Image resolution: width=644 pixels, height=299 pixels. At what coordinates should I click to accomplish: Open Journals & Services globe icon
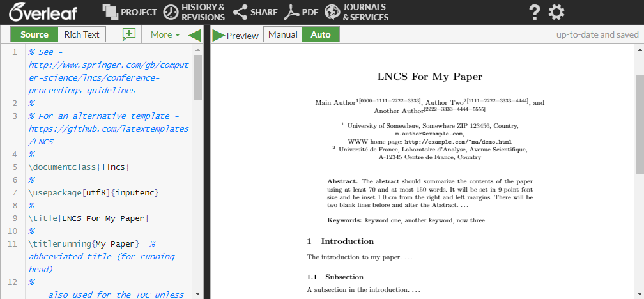coord(332,12)
